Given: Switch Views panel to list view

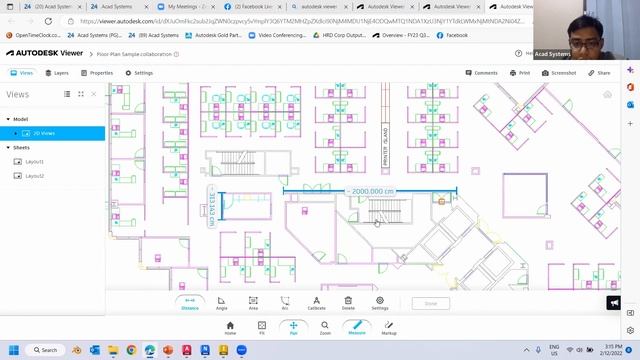Looking at the screenshot, I should (67, 94).
